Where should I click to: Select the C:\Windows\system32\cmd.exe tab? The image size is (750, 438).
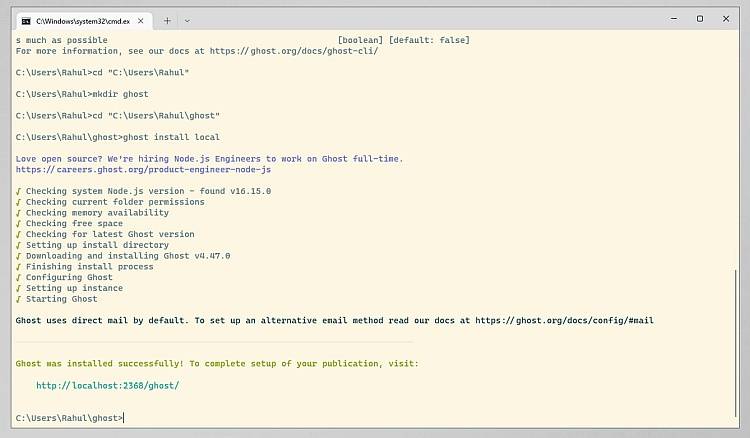point(84,21)
